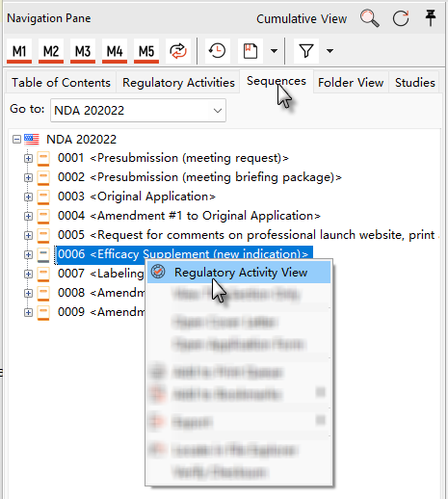
Task: Click the funnel filter icon
Action: point(306,51)
